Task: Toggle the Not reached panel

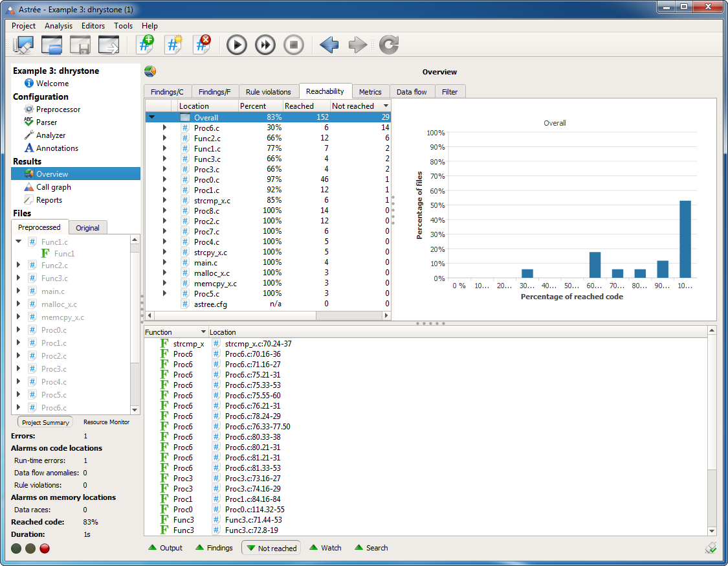Action: (x=271, y=548)
